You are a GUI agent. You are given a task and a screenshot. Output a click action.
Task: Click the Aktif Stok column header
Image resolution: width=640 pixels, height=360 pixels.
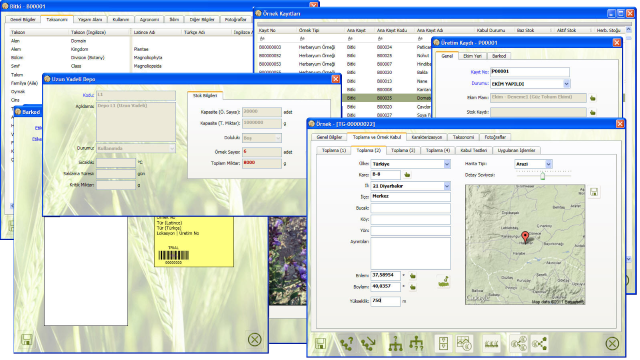pos(566,30)
